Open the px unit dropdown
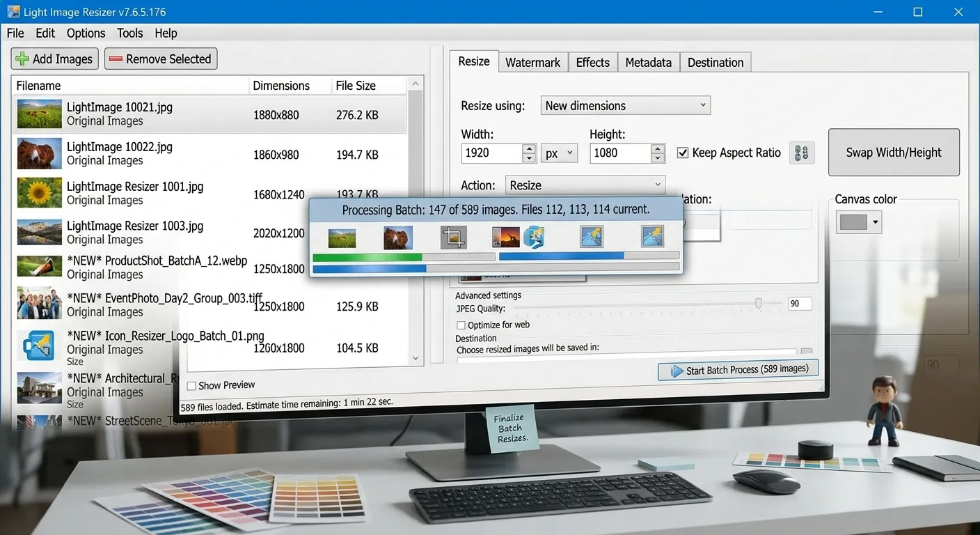The width and height of the screenshot is (980, 535). [559, 153]
